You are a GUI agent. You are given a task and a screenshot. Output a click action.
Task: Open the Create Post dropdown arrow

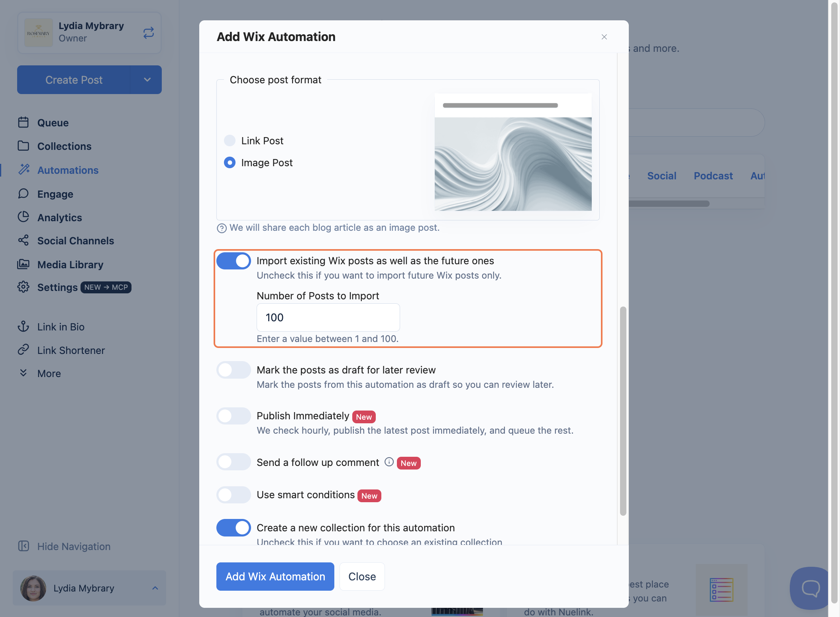coord(146,80)
